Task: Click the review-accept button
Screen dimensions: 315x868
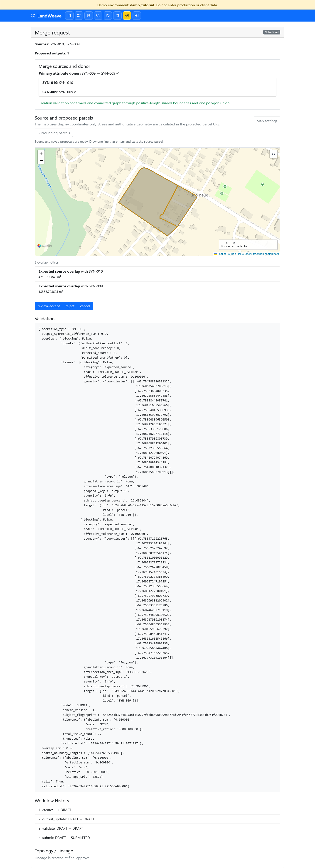Action: (x=49, y=306)
